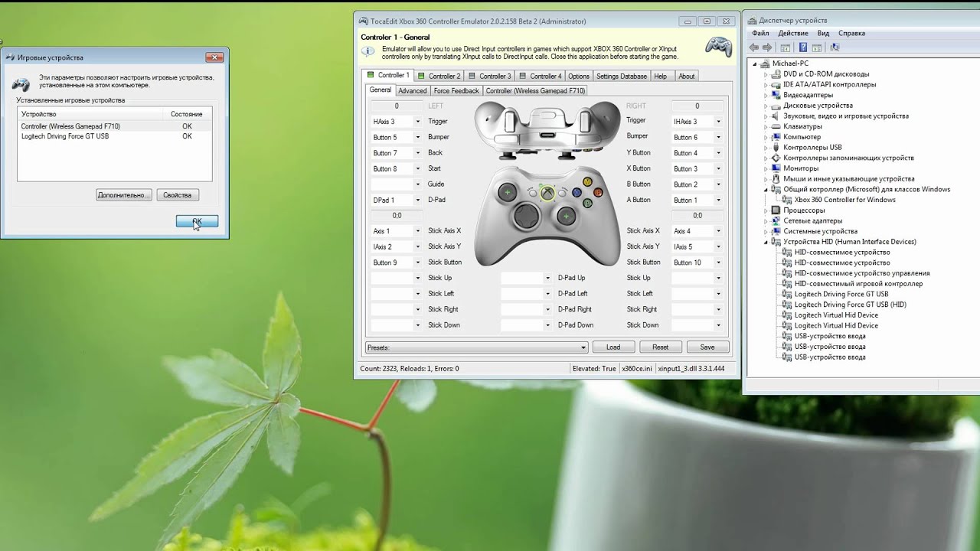
Task: Open the Presets dropdown
Action: point(583,347)
